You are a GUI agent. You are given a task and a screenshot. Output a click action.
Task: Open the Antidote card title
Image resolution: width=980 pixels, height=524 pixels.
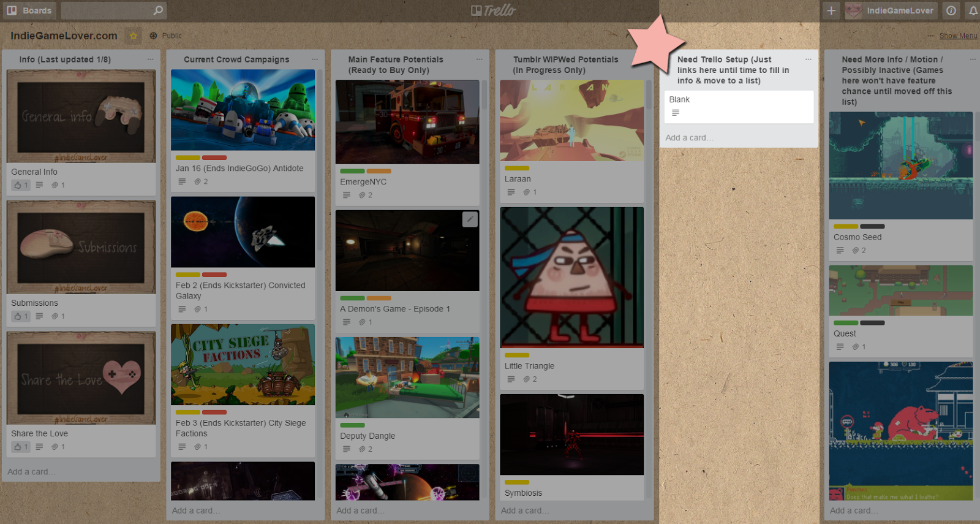click(239, 168)
